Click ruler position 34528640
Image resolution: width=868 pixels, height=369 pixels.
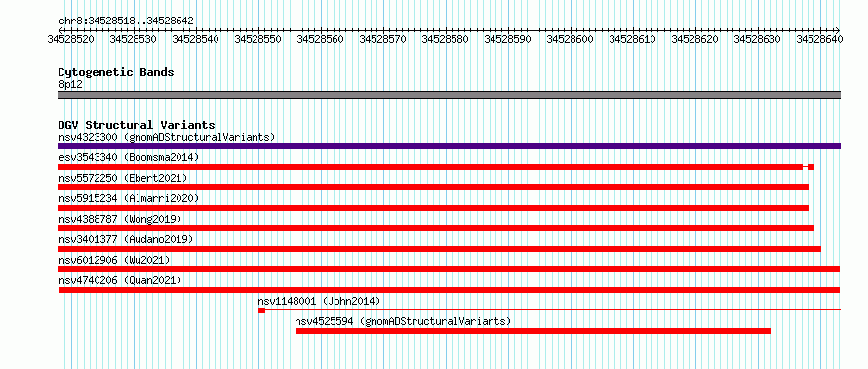coord(820,39)
